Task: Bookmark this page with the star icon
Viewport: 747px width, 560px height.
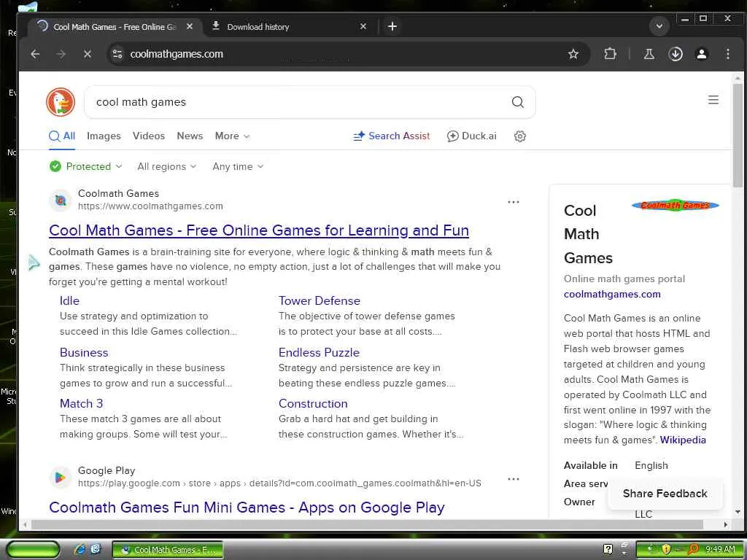Action: tap(573, 54)
